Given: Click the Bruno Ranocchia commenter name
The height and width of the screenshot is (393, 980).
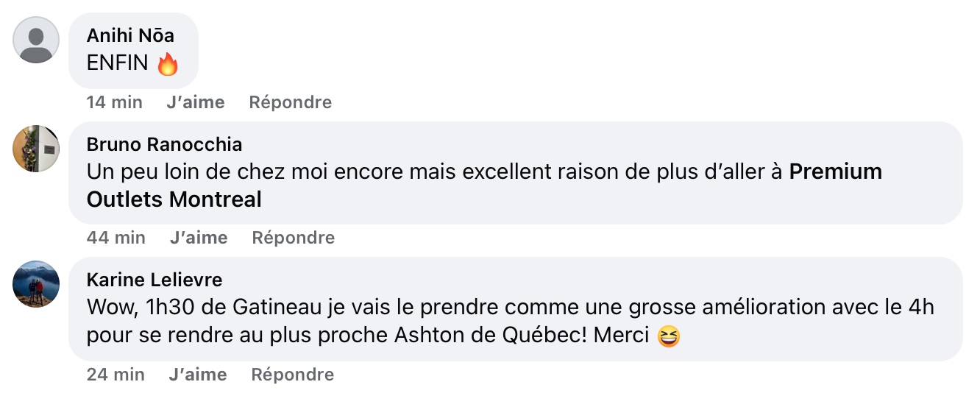Looking at the screenshot, I should click(x=164, y=144).
